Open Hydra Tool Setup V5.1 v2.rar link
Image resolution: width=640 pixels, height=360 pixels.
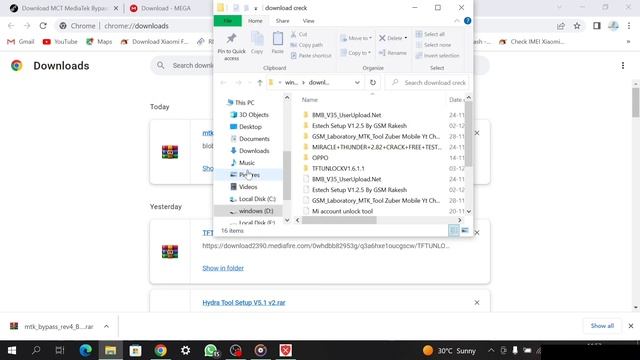tap(244, 302)
